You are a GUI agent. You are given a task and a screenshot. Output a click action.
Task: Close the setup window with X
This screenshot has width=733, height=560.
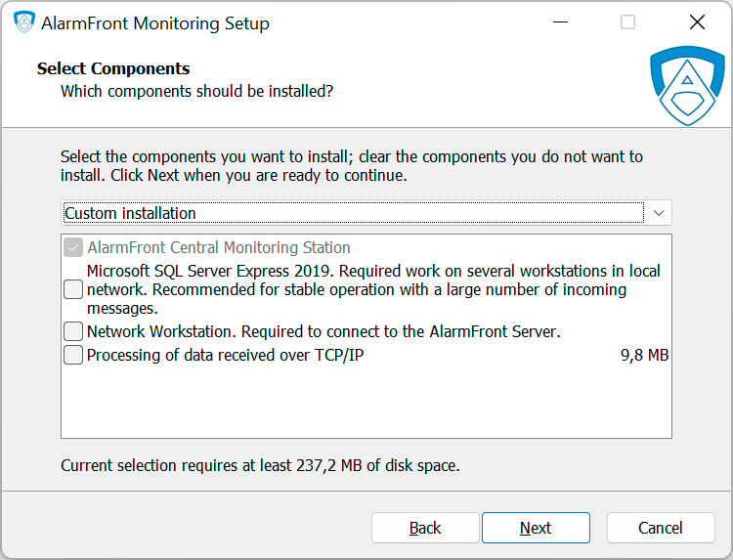point(696,22)
